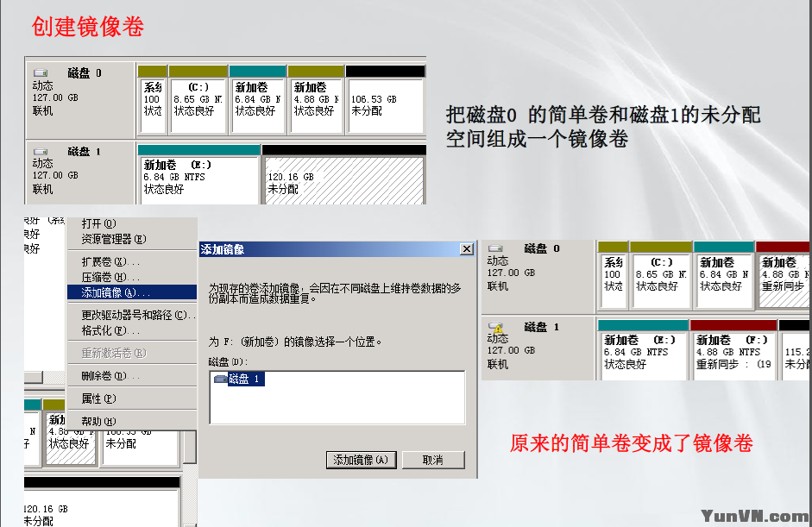Open 属性(P) from the context menu

click(98, 398)
